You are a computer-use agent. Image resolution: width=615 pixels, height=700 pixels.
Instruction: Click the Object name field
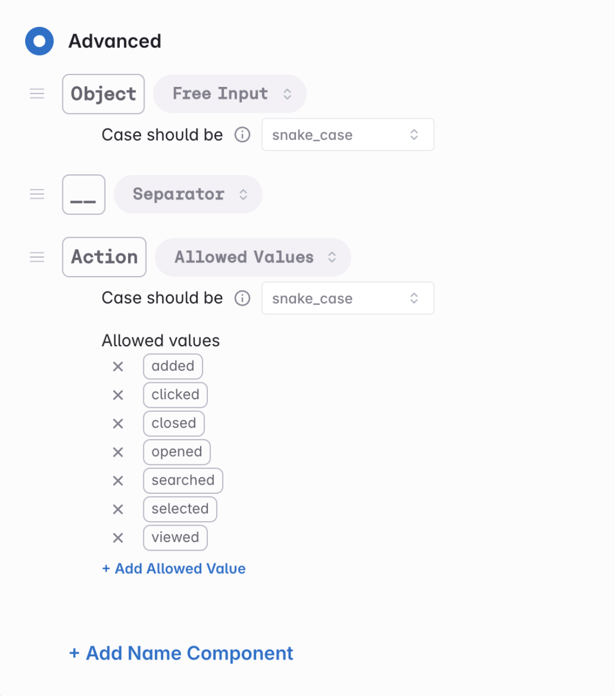click(x=103, y=94)
